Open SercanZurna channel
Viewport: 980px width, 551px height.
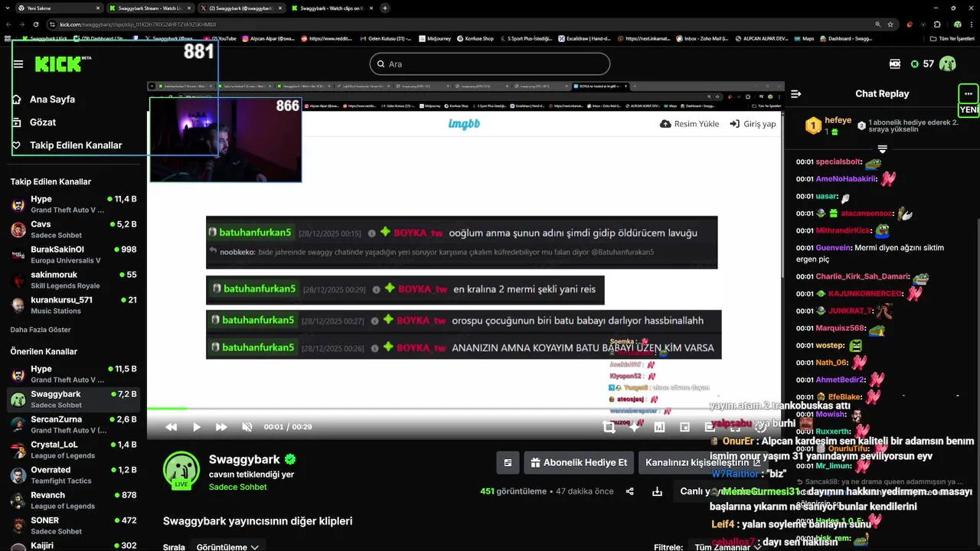(x=73, y=425)
